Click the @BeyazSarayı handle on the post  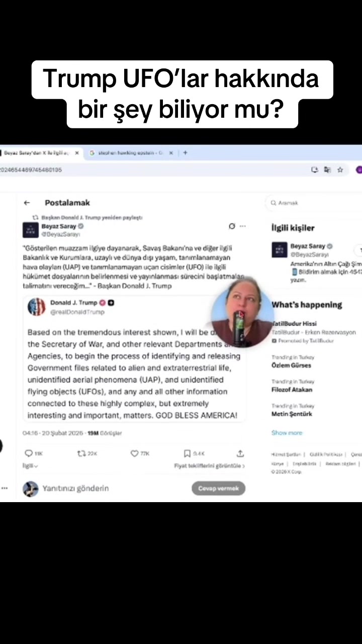(x=60, y=234)
